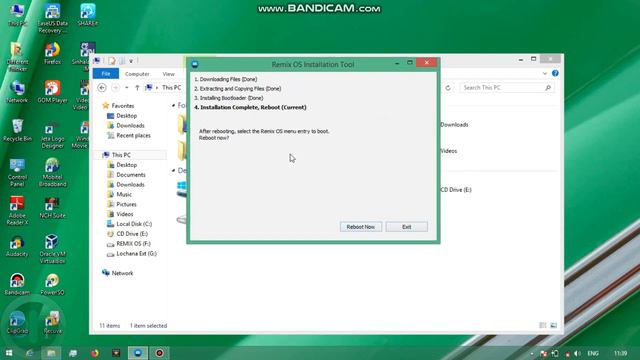The image size is (640, 360).
Task: Open Mobitel Broadband shortcut
Action: point(52,173)
